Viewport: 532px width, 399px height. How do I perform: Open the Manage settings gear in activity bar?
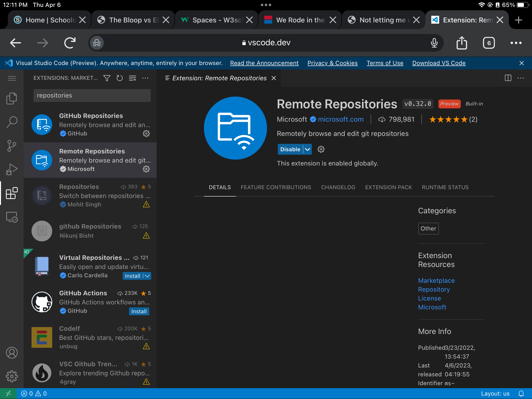click(x=12, y=376)
